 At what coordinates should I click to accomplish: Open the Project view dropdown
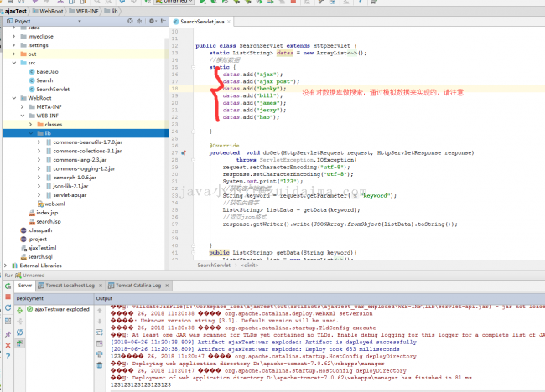(80, 21)
